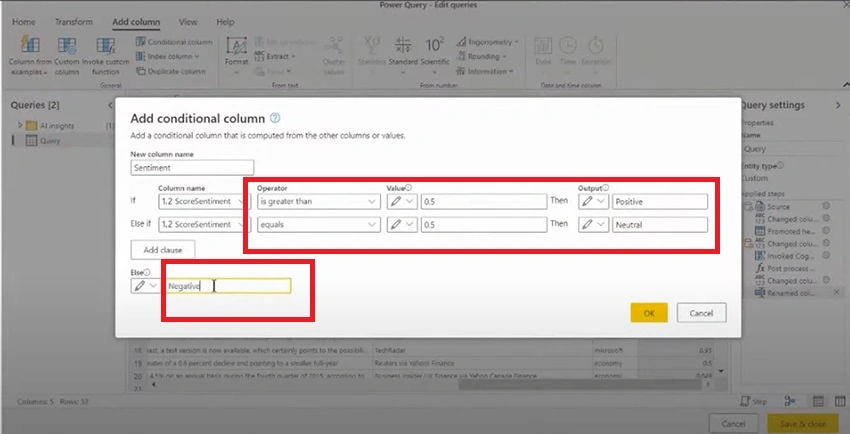Open the Extract dropdown

275,56
